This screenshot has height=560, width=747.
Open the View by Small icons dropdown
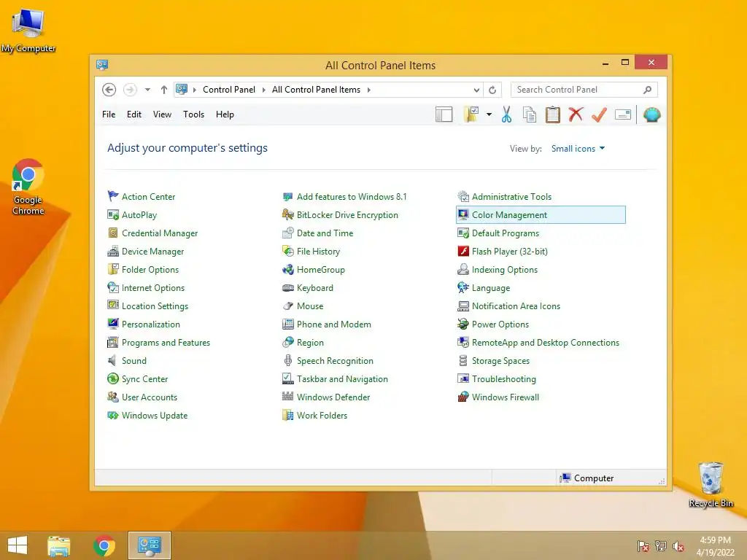coord(578,149)
